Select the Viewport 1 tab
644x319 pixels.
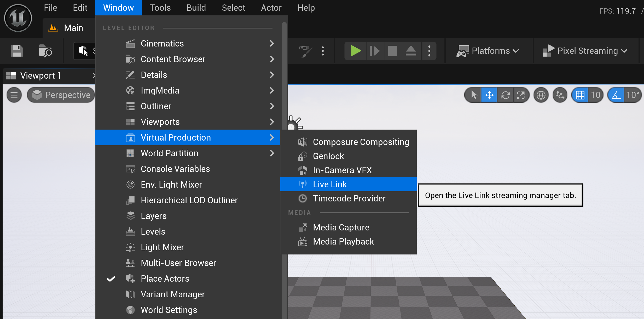pyautogui.click(x=49, y=76)
